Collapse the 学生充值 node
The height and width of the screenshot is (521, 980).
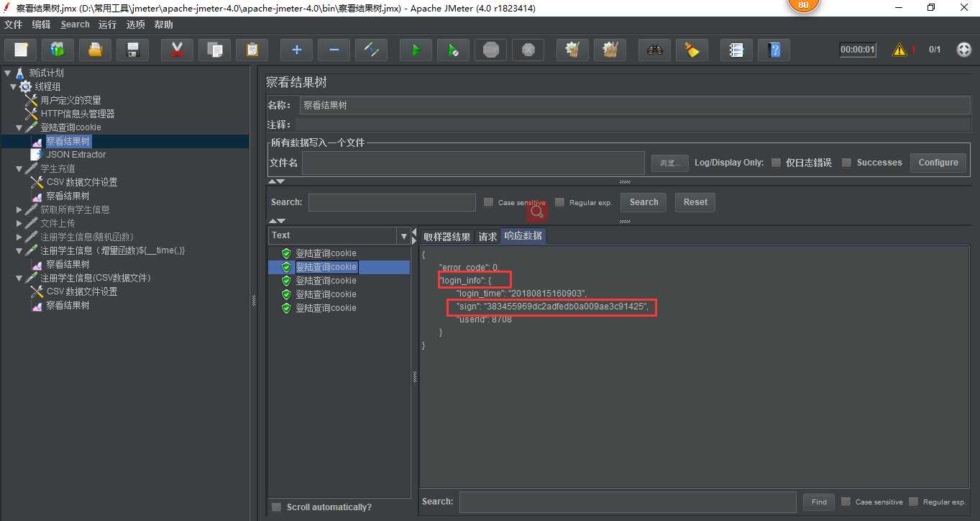pos(19,168)
